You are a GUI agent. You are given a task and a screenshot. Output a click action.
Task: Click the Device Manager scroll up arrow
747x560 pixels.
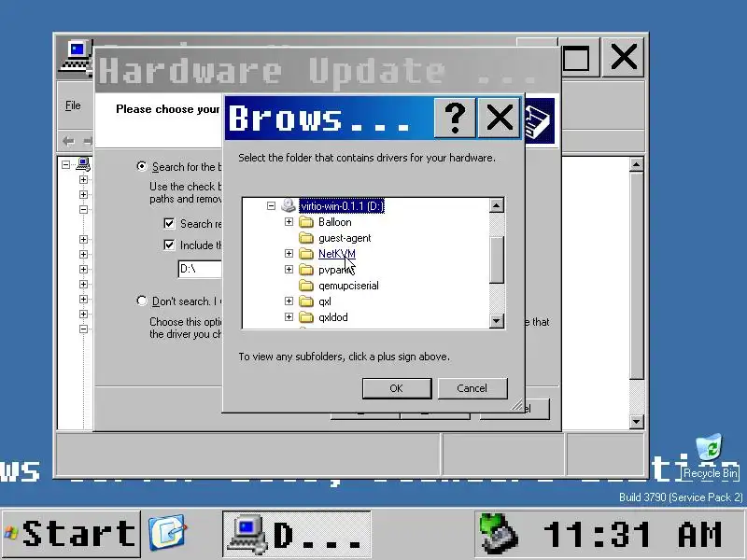pyautogui.click(x=637, y=165)
